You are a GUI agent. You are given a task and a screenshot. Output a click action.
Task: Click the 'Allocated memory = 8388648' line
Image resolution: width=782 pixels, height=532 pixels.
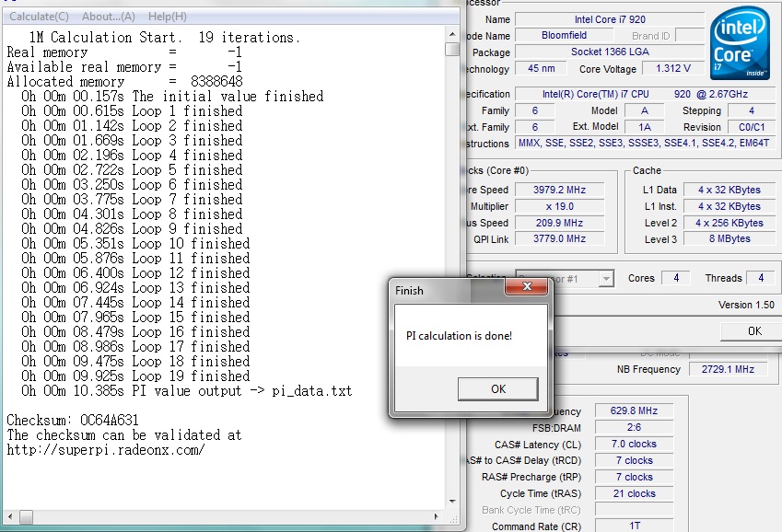[124, 81]
